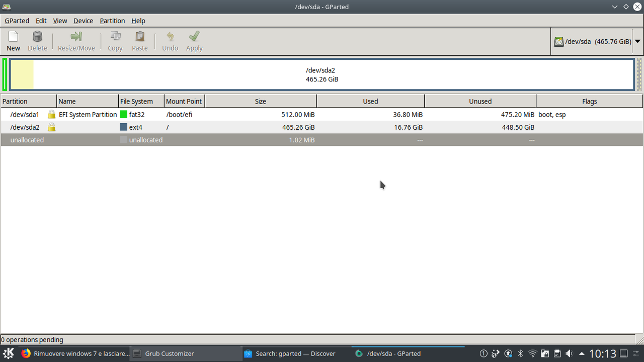Click the New partition toolbar icon
The width and height of the screenshot is (644, 362).
(13, 37)
